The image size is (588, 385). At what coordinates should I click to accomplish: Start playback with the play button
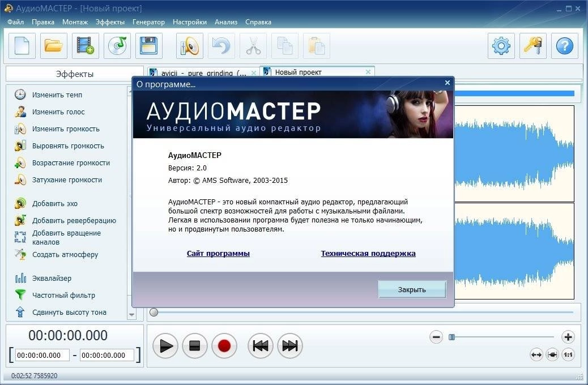coord(165,345)
